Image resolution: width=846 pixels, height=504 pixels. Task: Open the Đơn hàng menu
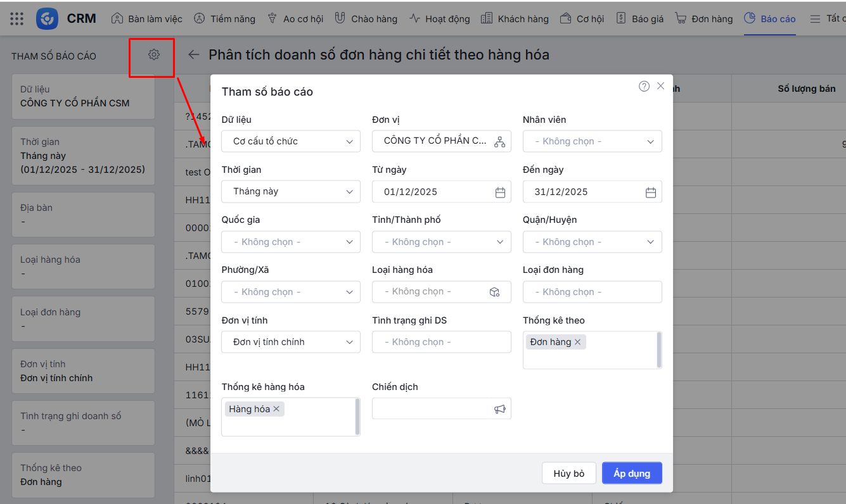[704, 18]
